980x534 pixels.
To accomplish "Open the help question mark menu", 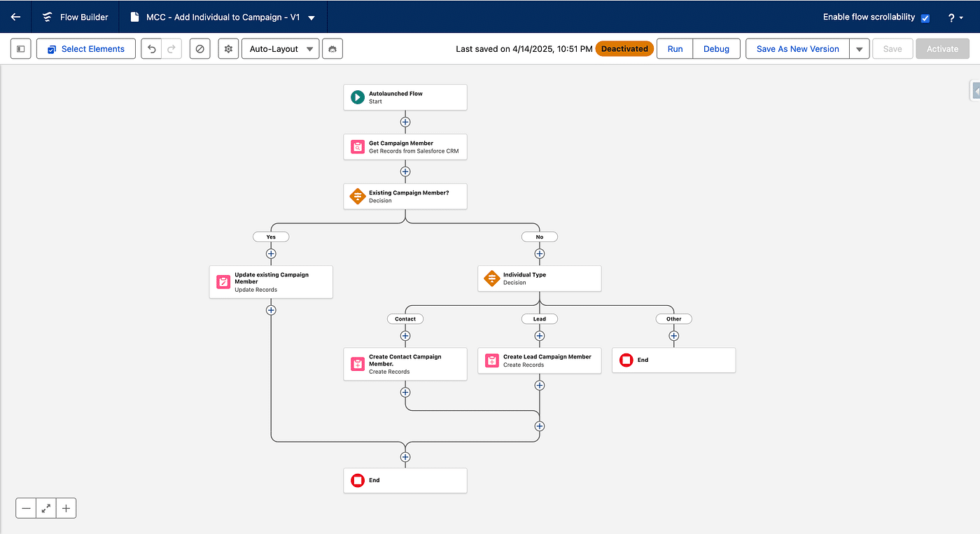I will pyautogui.click(x=955, y=18).
